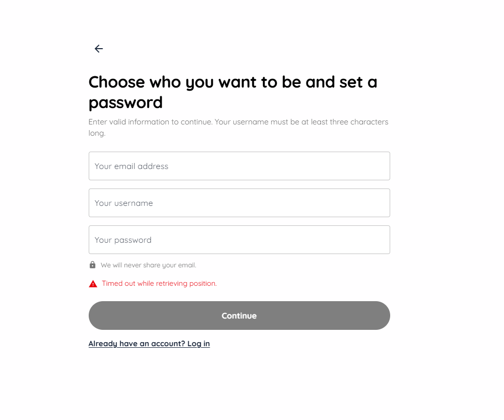Click inside 'Your password' placeholder text
The image size is (504, 420).
pos(122,240)
